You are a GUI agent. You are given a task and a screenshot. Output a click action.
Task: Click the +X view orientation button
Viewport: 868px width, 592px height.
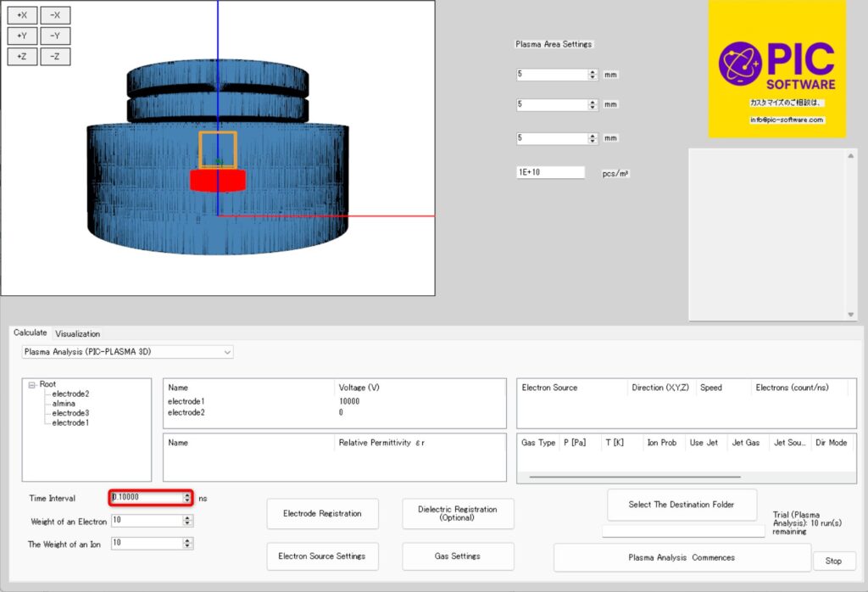(x=22, y=15)
